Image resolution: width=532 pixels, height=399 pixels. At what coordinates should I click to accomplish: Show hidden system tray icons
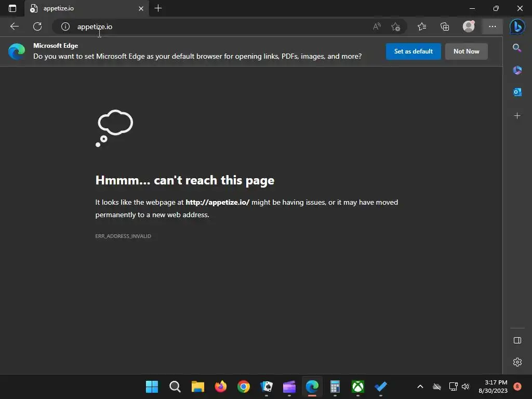pyautogui.click(x=420, y=387)
